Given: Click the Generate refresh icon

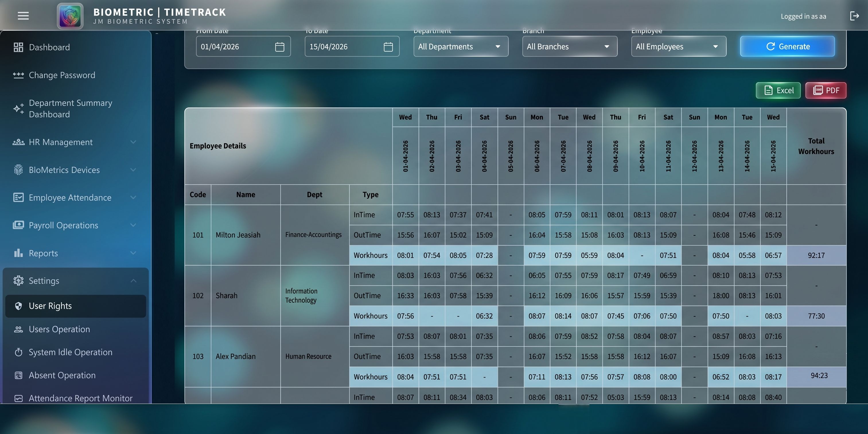Looking at the screenshot, I should (x=770, y=46).
